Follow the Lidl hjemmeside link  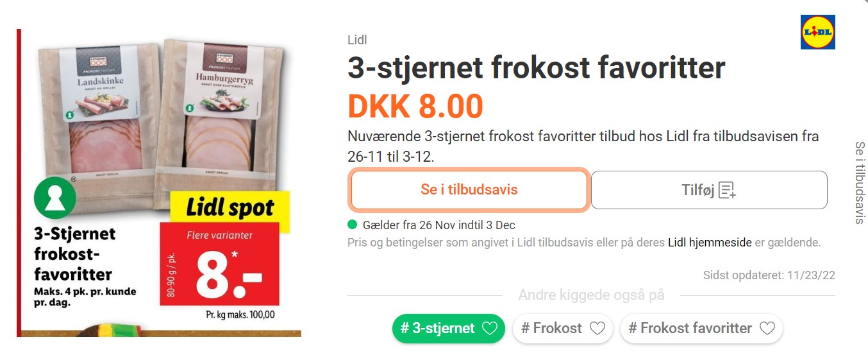point(710,243)
